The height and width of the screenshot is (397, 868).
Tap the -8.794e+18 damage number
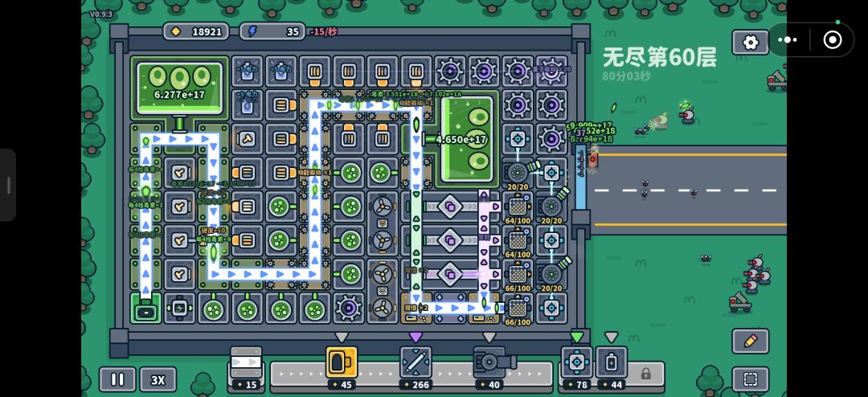590,139
